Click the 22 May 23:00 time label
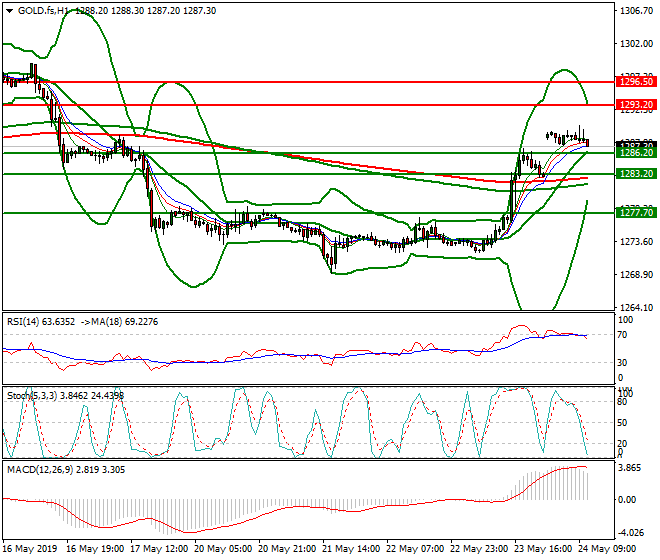This screenshot has width=660, height=560. 479,549
